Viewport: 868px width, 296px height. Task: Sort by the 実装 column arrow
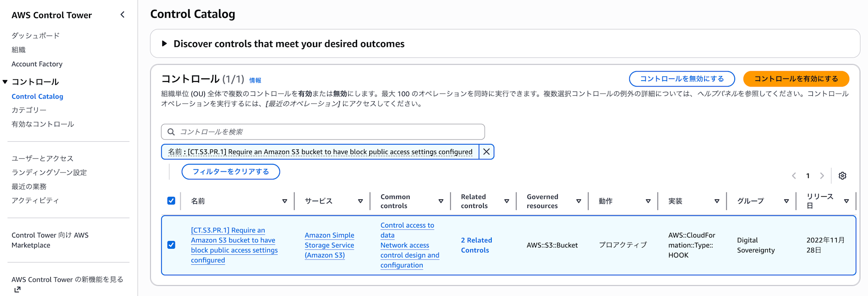(x=717, y=201)
